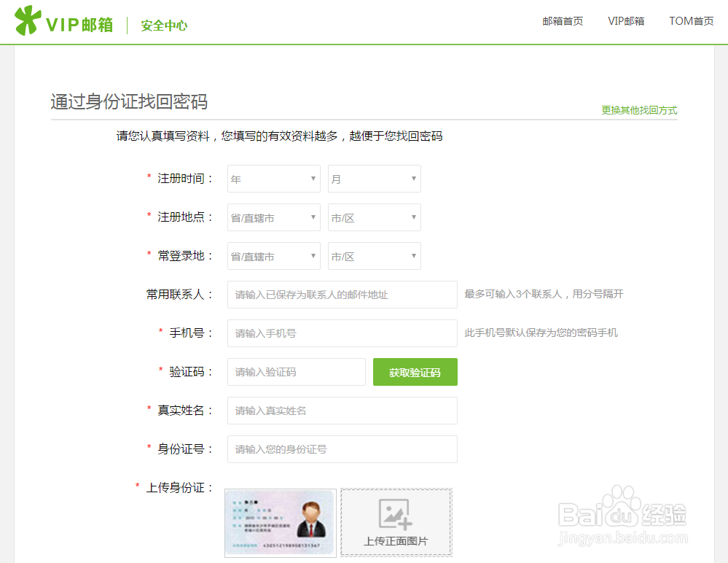Screen dimensions: 728x563
Task: Open the 省/直辖市 dropdown for 常登录地
Action: tap(273, 256)
